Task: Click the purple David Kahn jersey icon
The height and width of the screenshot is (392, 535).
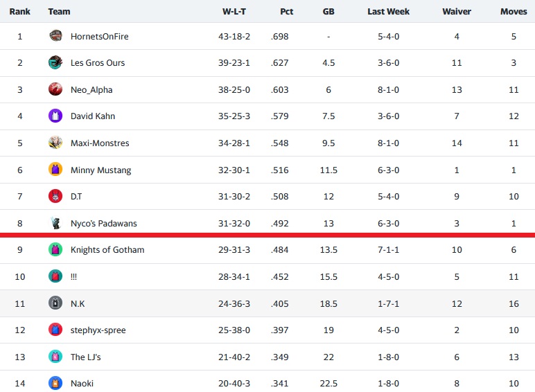Action: [55, 116]
